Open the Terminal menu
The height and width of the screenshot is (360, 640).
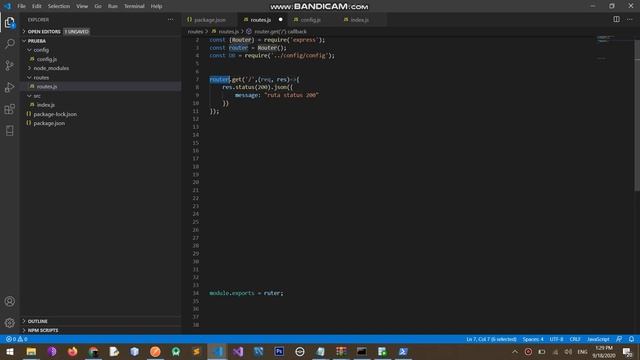click(134, 6)
